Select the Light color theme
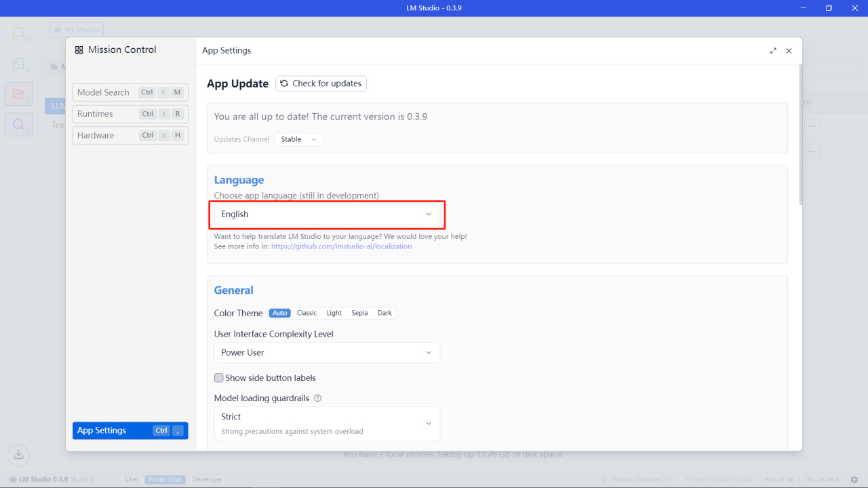This screenshot has width=868, height=488. [334, 313]
